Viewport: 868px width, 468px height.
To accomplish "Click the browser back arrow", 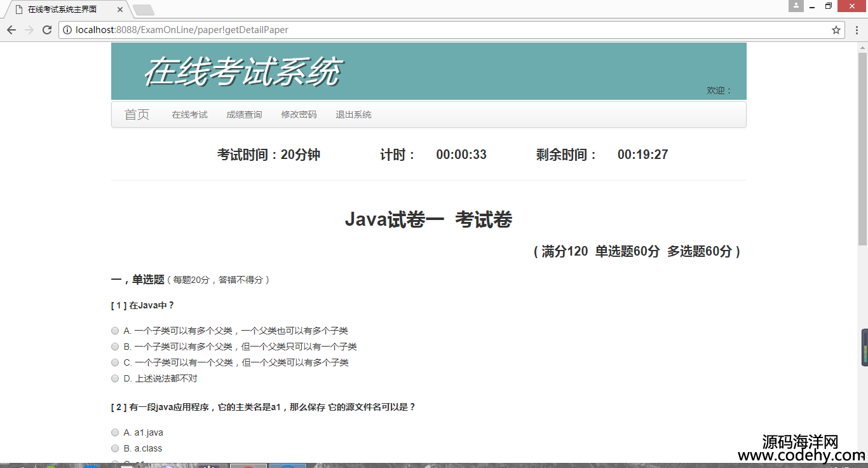I will click(11, 30).
